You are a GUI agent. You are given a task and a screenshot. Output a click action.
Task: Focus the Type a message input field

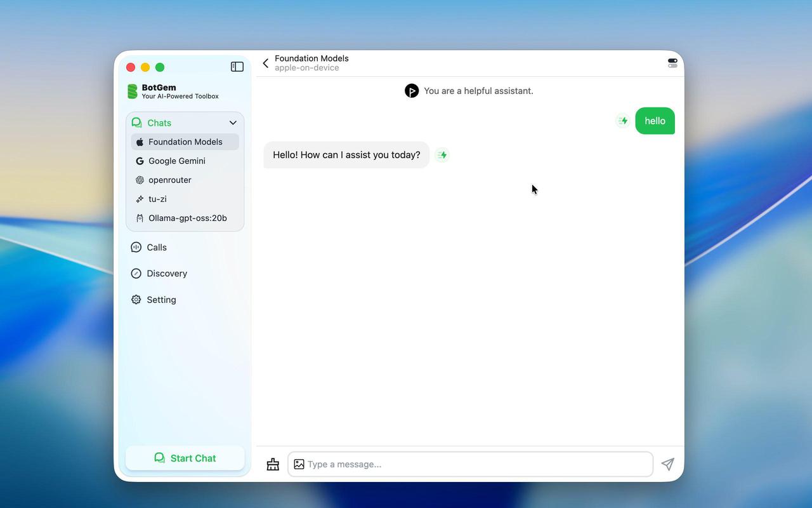(x=471, y=464)
